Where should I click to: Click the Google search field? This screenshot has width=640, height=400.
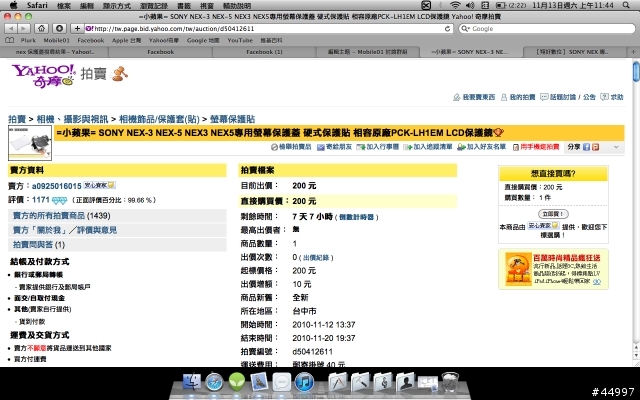click(x=547, y=29)
